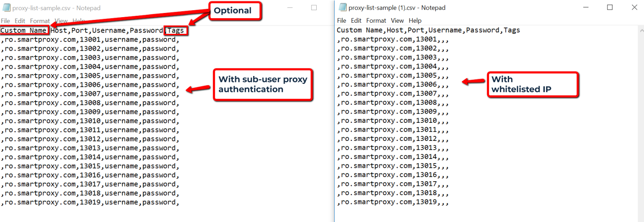Click port 13013 username,password line in left window
This screenshot has width=644, height=222.
coord(90,148)
